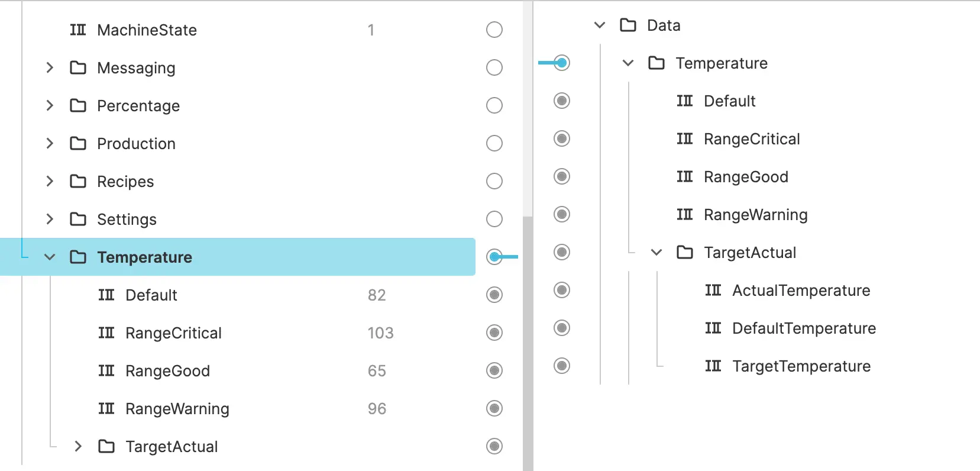Click the TargetActual folder icon in right panel
The image size is (980, 471).
pyautogui.click(x=684, y=253)
